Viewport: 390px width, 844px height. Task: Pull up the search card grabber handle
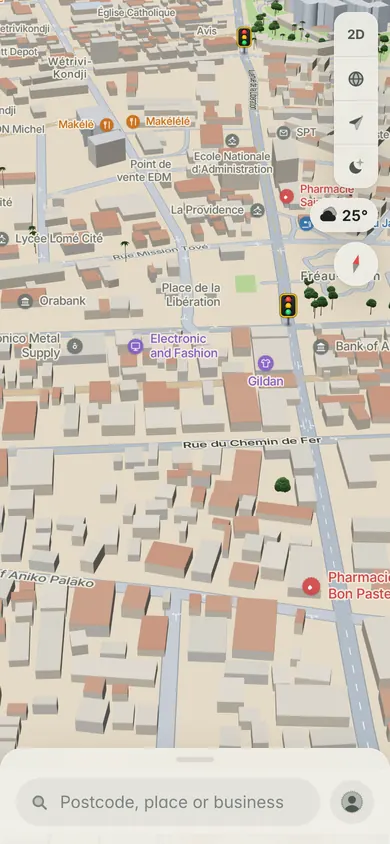pos(195,759)
